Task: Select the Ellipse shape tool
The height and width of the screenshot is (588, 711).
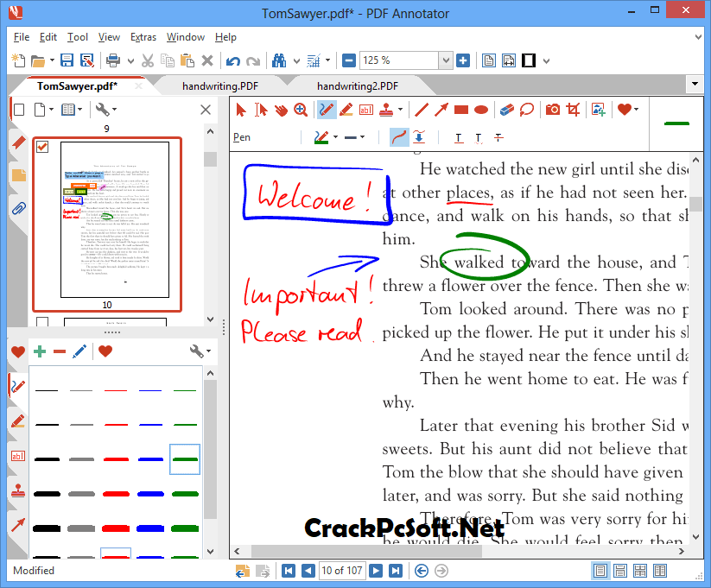Action: (x=481, y=110)
